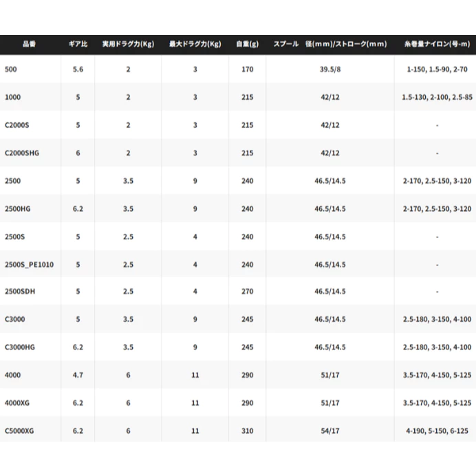Select the C3000HG model row label

(20, 347)
